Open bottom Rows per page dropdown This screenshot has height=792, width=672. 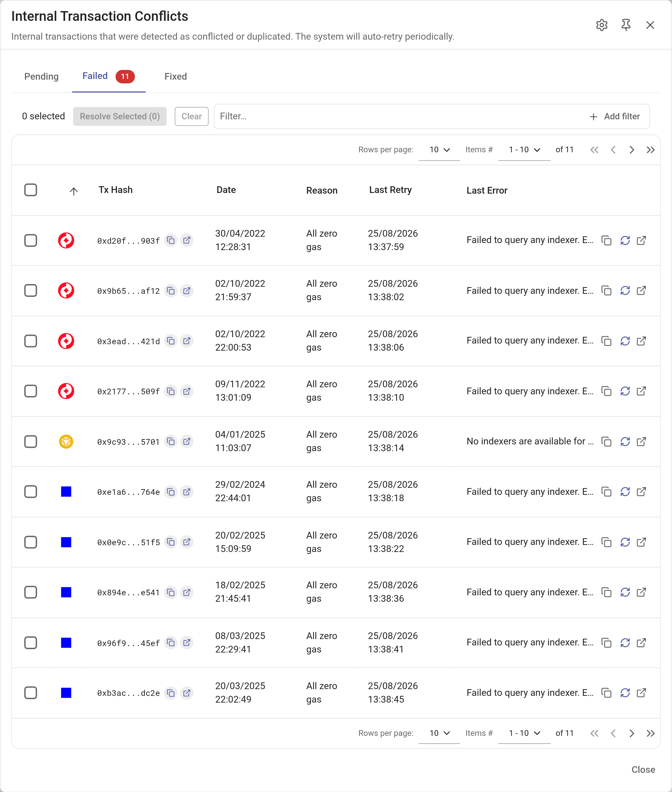[439, 733]
